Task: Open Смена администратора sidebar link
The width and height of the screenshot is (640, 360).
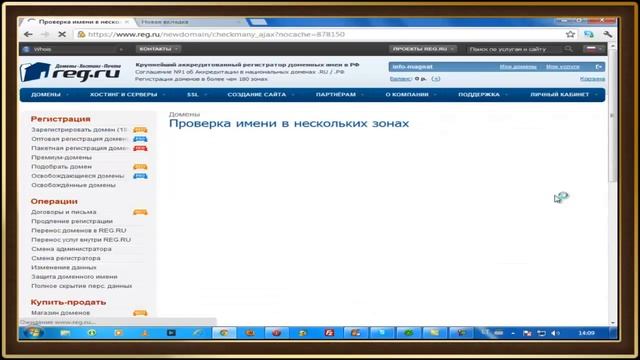Action: coord(71,249)
